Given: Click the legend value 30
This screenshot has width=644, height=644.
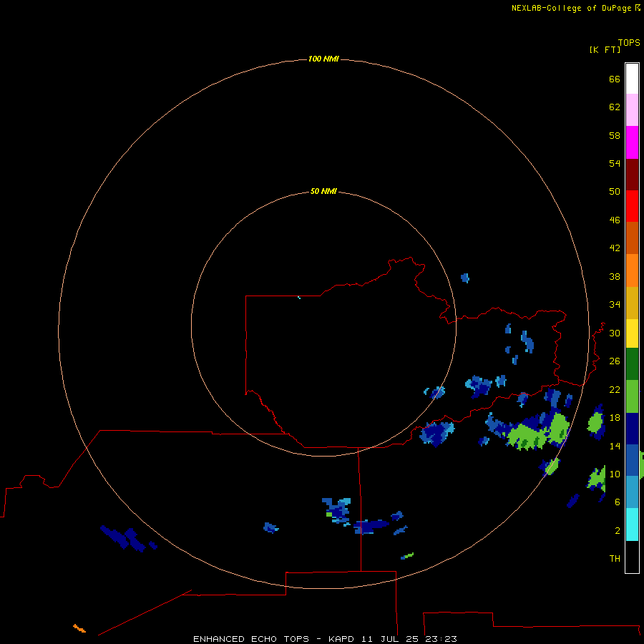Looking at the screenshot, I should coord(615,333).
